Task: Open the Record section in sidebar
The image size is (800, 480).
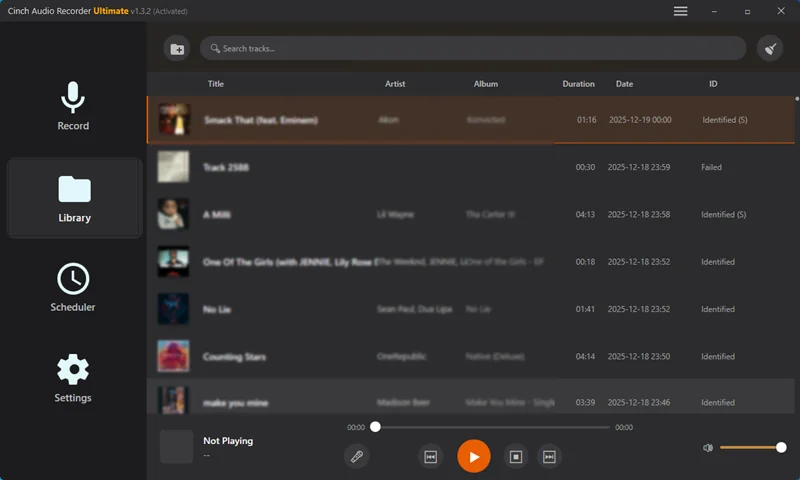Action: pos(73,106)
